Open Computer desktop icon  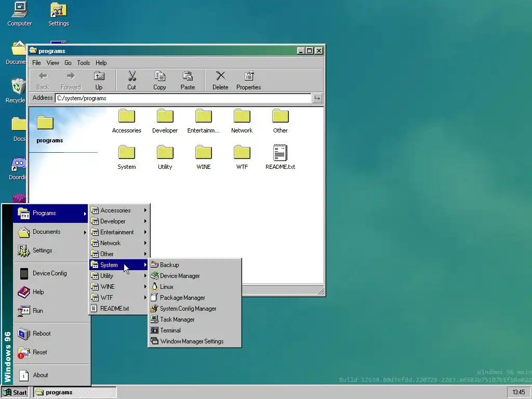point(20,14)
